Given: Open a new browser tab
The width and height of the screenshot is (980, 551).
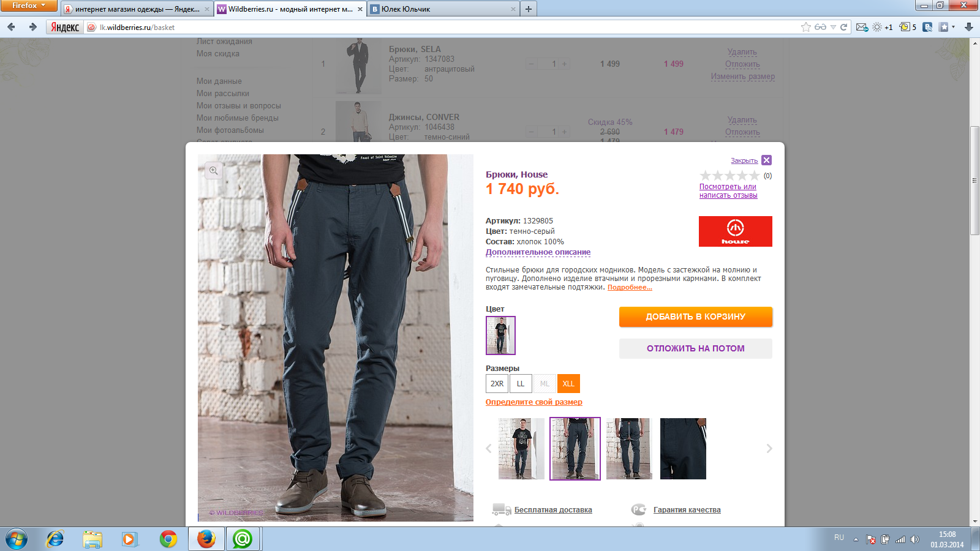Looking at the screenshot, I should (x=529, y=9).
